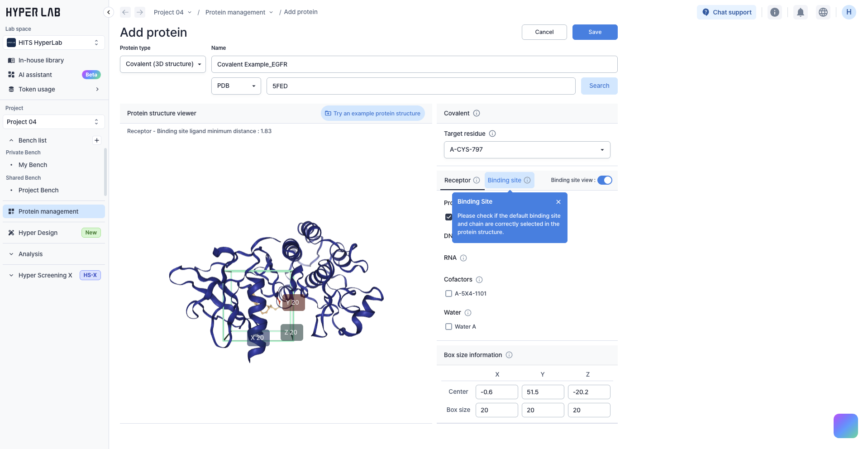Collapse the left sidebar panel
This screenshot has width=868, height=449.
tap(109, 12)
